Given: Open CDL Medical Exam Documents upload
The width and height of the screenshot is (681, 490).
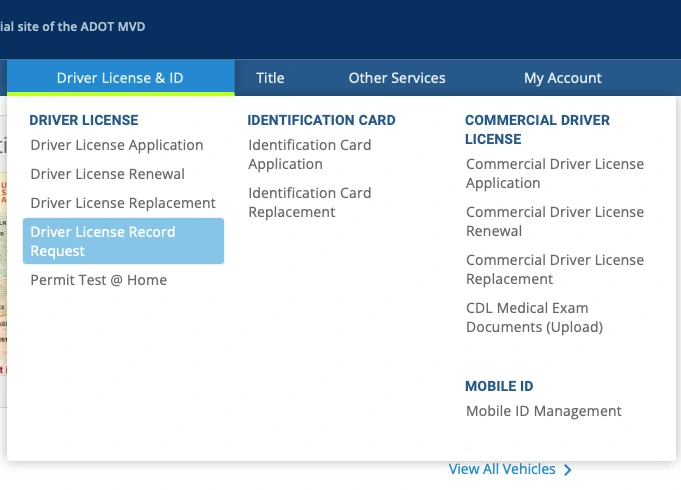Looking at the screenshot, I should 534,317.
